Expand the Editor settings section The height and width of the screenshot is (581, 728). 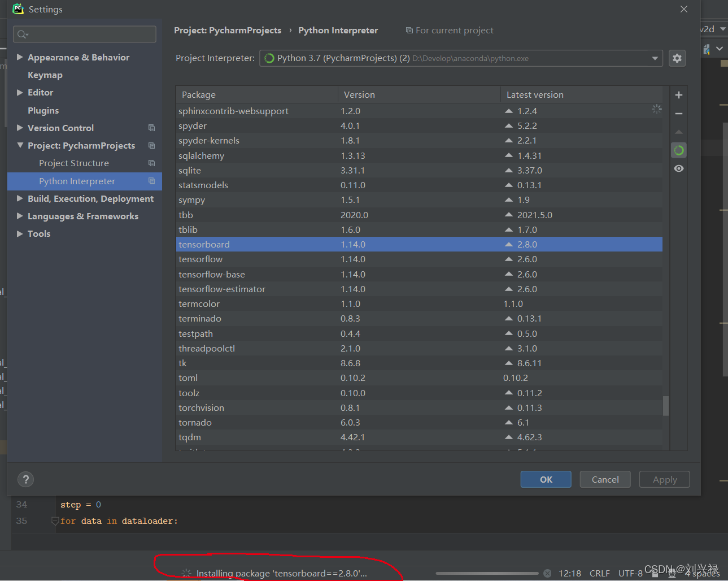tap(20, 92)
